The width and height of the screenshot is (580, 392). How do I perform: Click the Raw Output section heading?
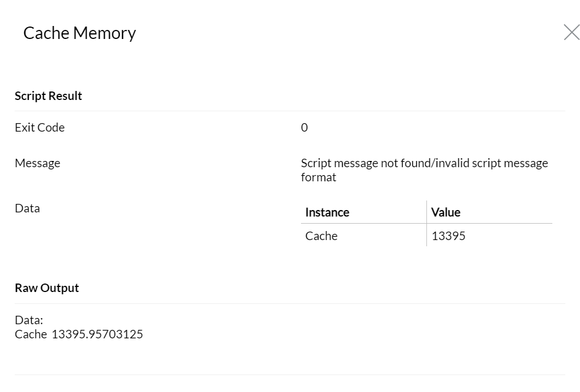(47, 288)
